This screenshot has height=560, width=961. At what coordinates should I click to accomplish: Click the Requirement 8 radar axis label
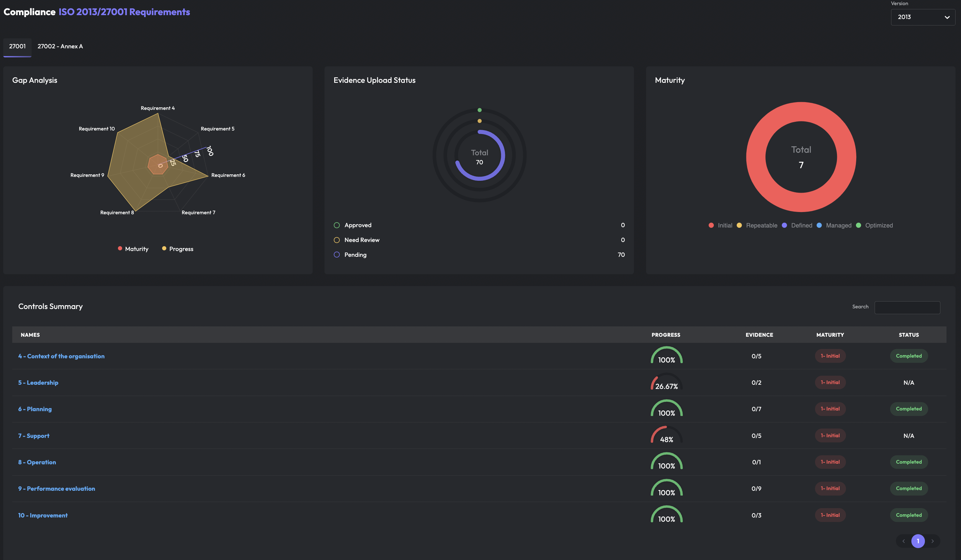[117, 213]
